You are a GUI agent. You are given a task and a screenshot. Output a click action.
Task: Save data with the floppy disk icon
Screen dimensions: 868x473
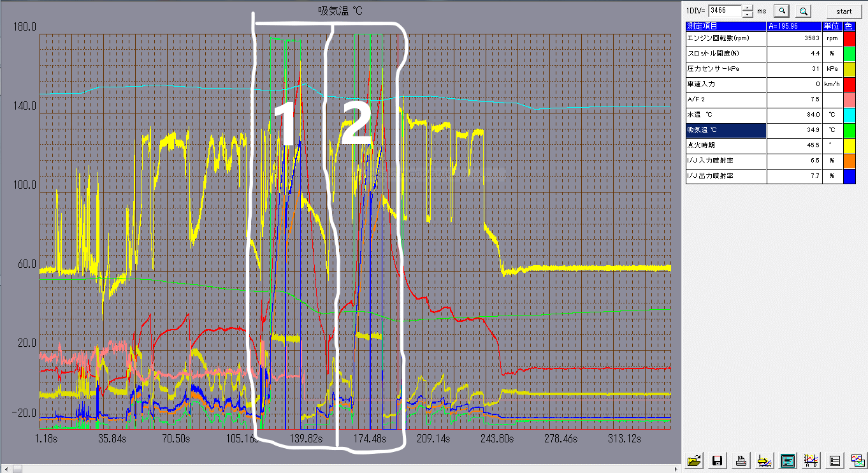click(717, 460)
